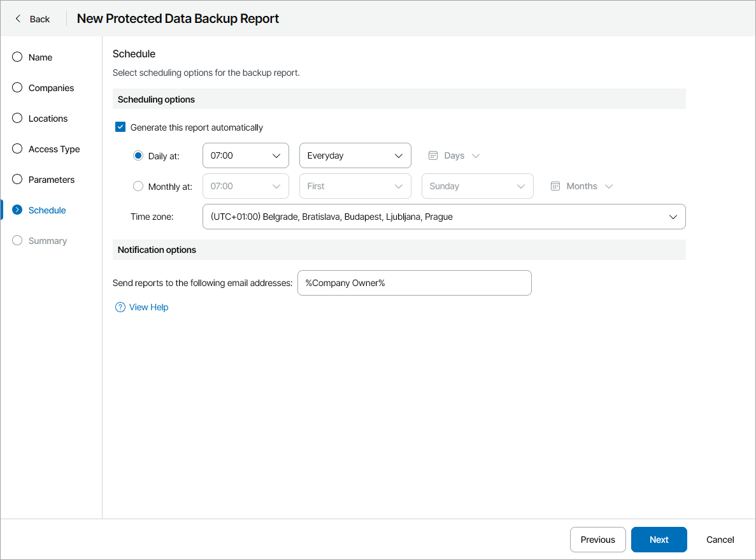Uncheck Generate this report automatically

click(x=120, y=126)
